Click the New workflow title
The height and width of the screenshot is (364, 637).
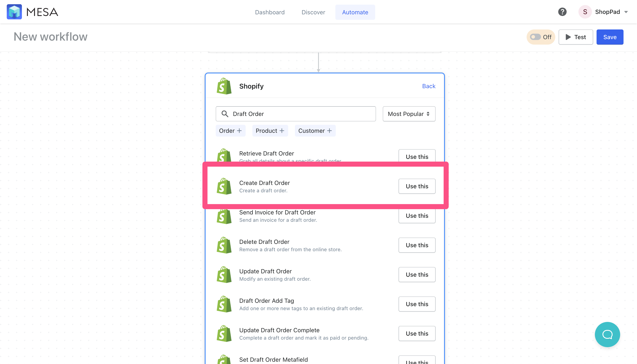point(51,37)
